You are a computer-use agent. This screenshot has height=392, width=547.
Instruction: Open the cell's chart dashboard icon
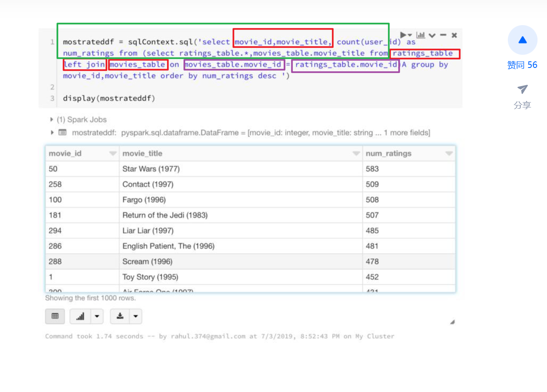(x=420, y=35)
